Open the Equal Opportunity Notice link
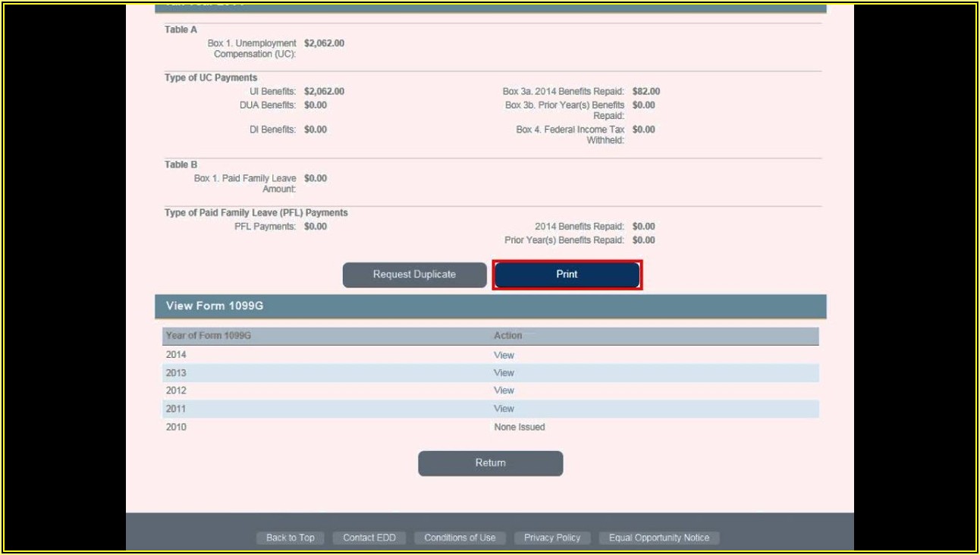The image size is (980, 555). (658, 538)
